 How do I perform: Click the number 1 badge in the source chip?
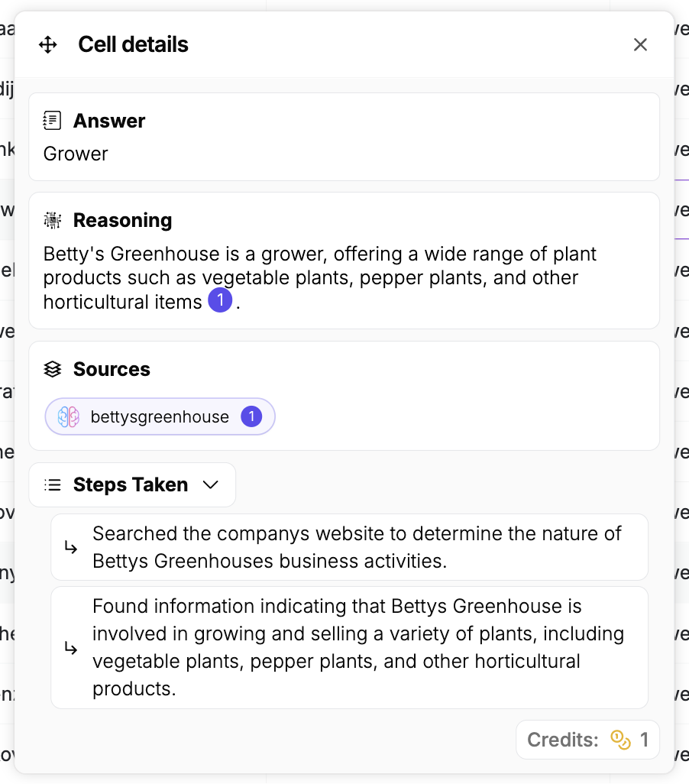click(251, 416)
